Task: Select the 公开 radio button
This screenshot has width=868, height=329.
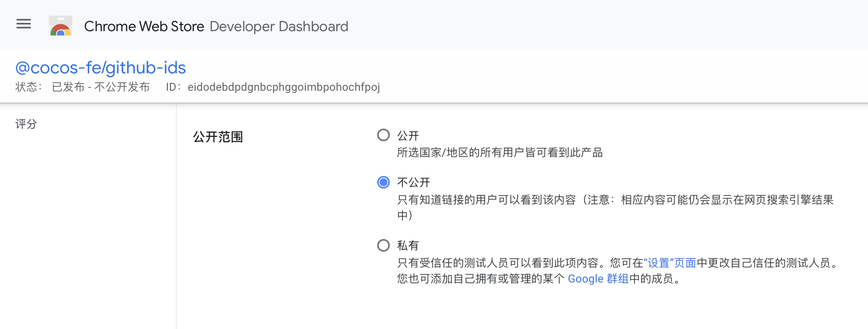Action: click(x=383, y=135)
